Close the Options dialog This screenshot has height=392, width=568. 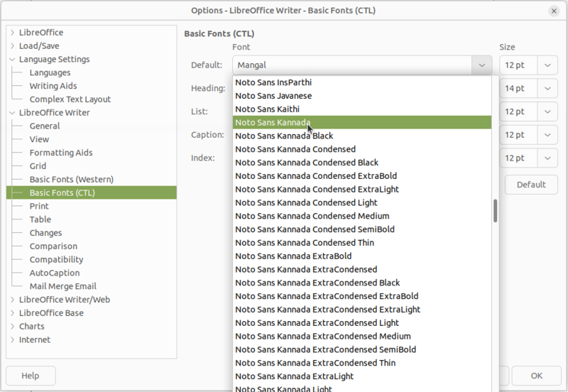(554, 11)
